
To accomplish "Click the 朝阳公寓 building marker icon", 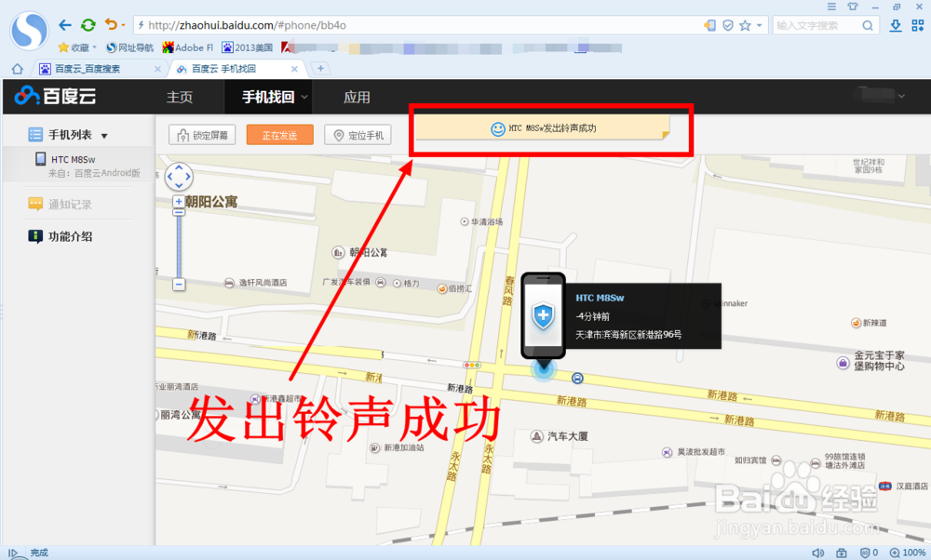I will coord(338,253).
